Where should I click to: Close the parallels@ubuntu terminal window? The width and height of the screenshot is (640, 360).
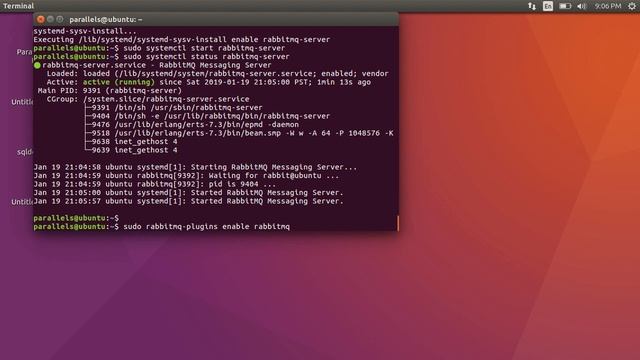tap(40, 19)
